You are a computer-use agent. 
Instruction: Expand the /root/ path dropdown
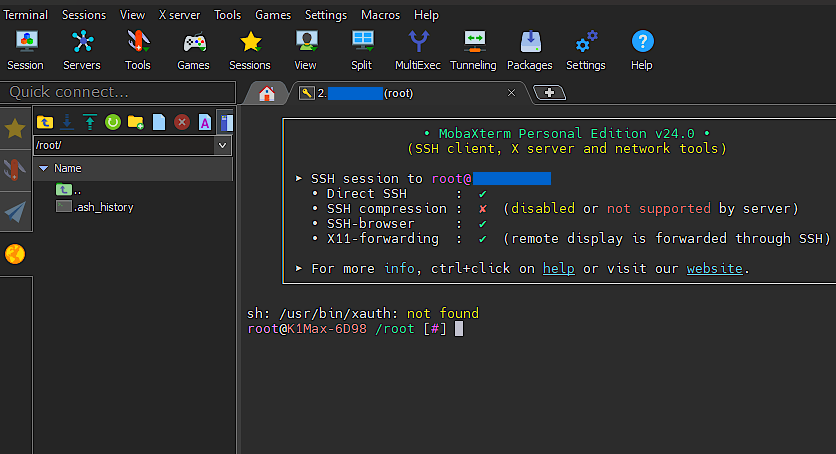[222, 145]
